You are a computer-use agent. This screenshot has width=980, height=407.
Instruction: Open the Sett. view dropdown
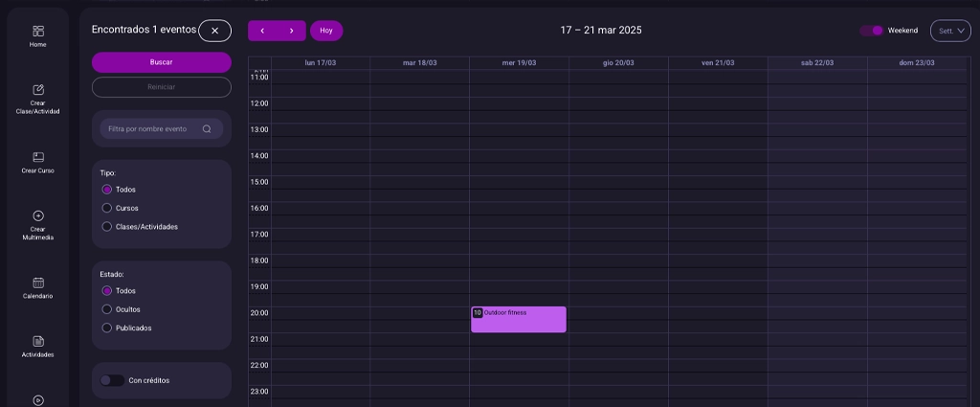pos(949,31)
